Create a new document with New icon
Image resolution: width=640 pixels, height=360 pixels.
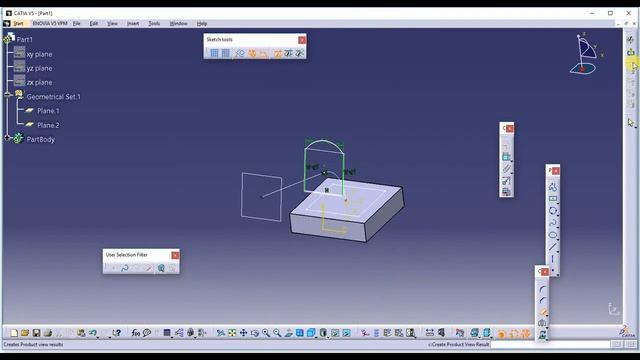tap(14, 333)
